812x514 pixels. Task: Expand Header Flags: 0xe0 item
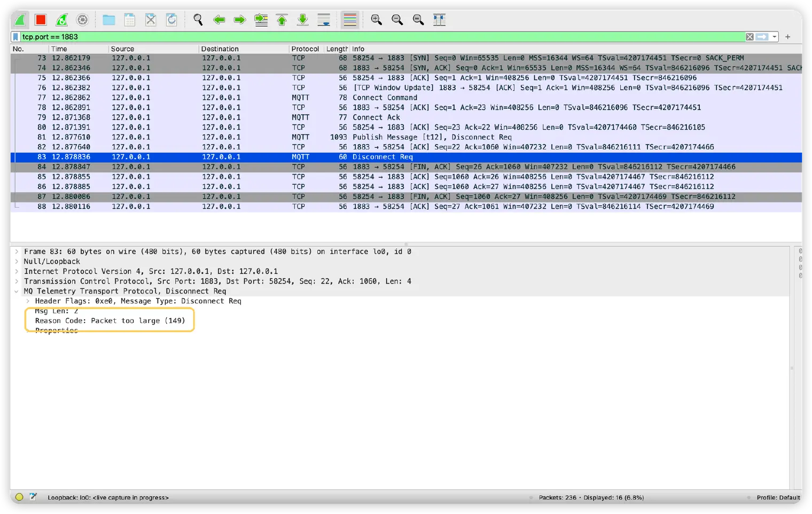click(28, 301)
